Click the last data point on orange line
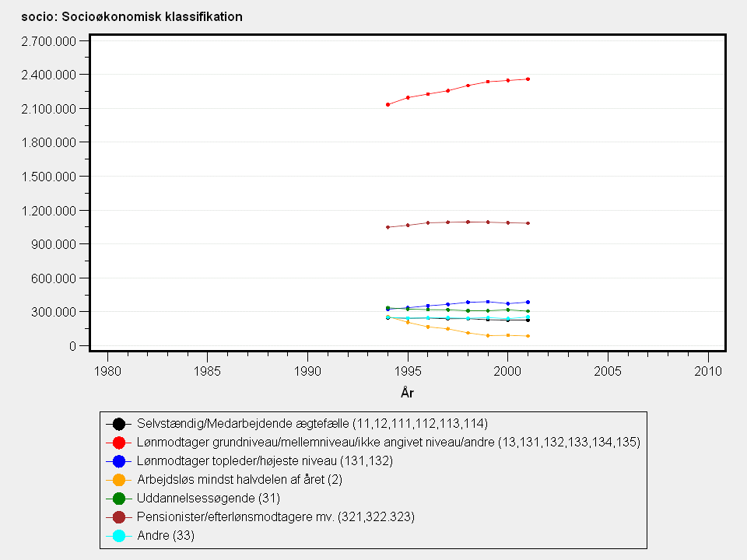 (x=528, y=336)
